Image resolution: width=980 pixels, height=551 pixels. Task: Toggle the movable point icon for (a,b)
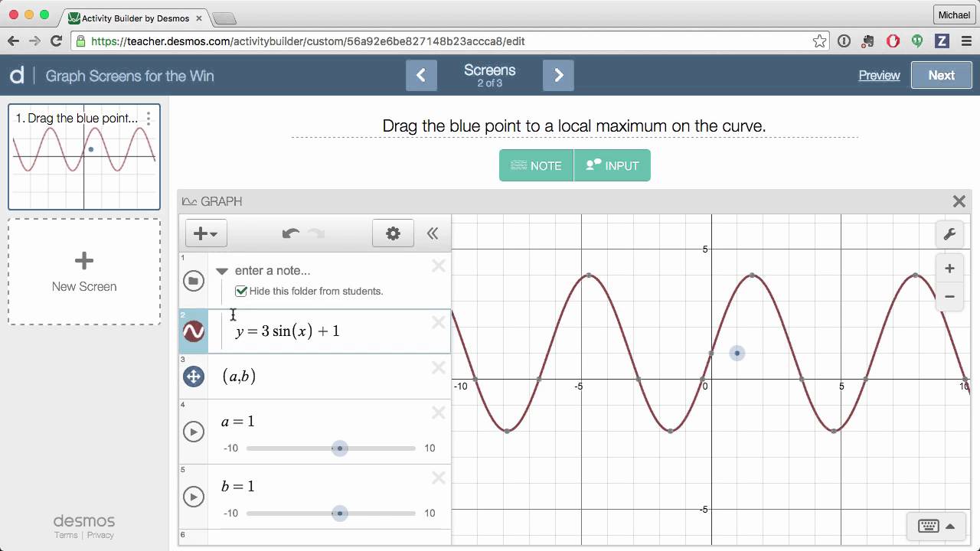coord(194,376)
